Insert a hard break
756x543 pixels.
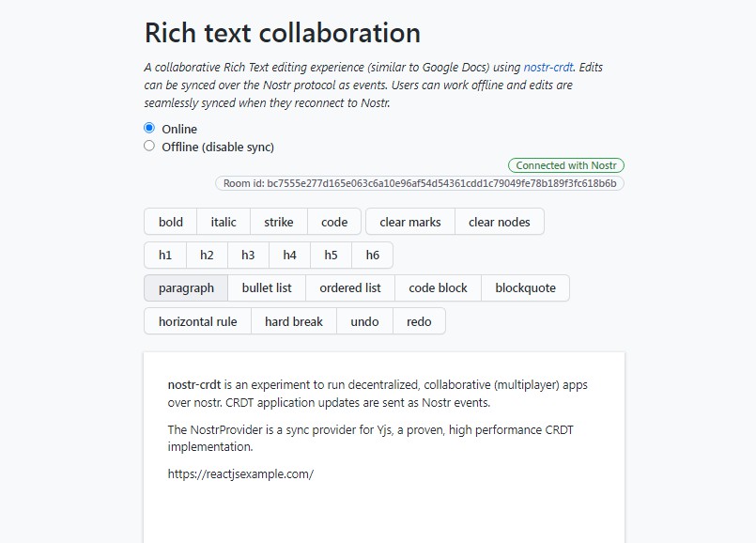pos(292,320)
